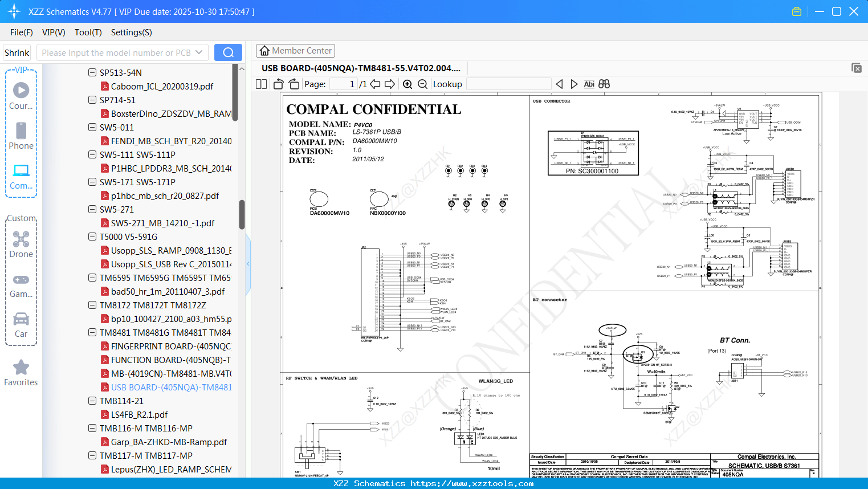Click the binoculars search icon

coord(604,84)
